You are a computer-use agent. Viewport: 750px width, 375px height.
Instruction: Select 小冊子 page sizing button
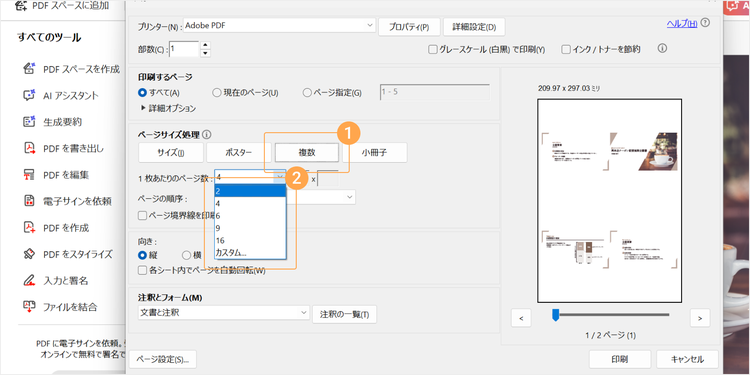[x=375, y=153]
